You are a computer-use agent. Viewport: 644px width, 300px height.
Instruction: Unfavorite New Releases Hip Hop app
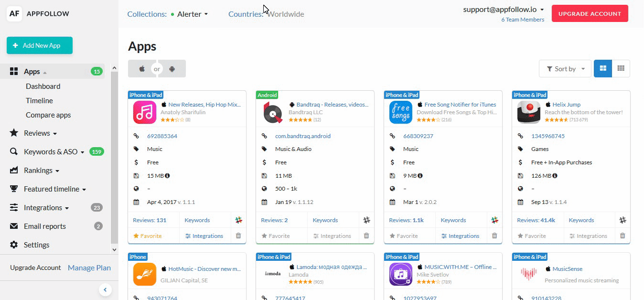pyautogui.click(x=148, y=236)
